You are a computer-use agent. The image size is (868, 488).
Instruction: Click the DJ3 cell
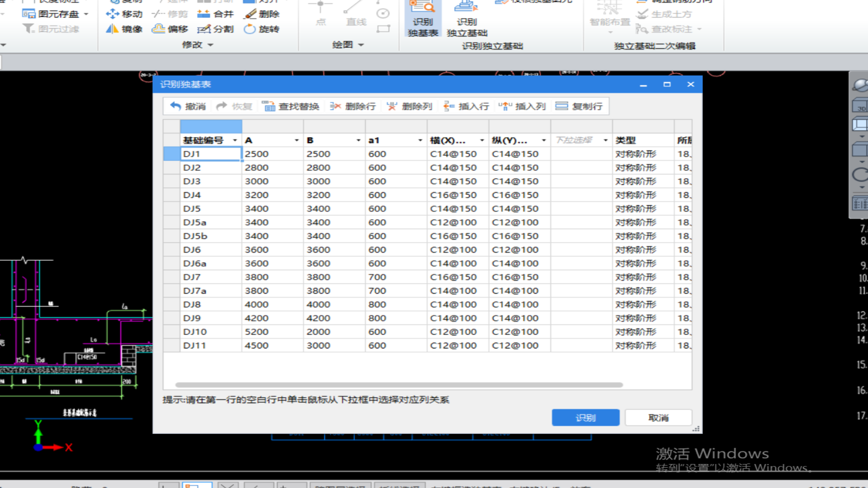211,181
